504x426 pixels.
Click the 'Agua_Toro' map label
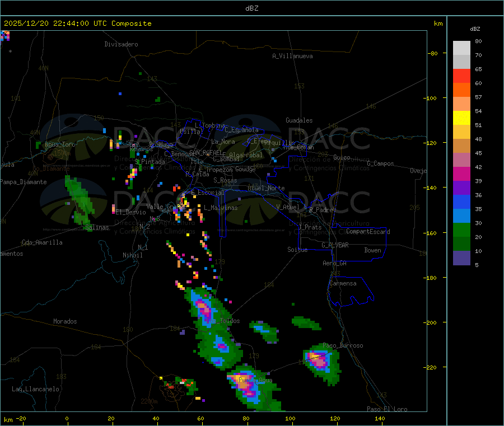click(60, 144)
